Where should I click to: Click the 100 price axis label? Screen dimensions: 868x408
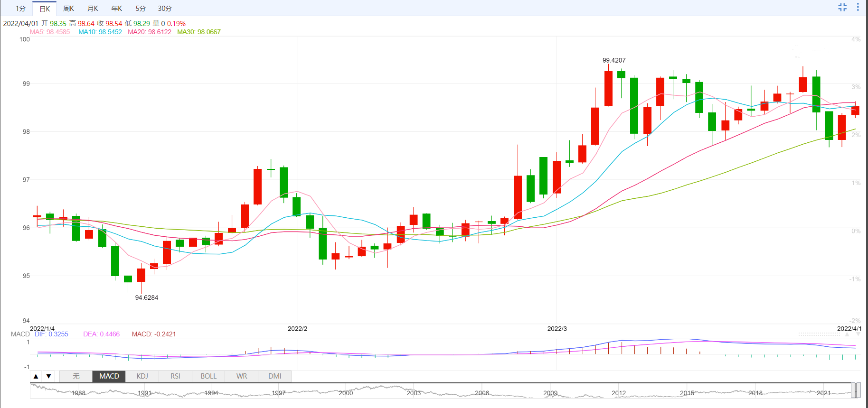[x=25, y=39]
